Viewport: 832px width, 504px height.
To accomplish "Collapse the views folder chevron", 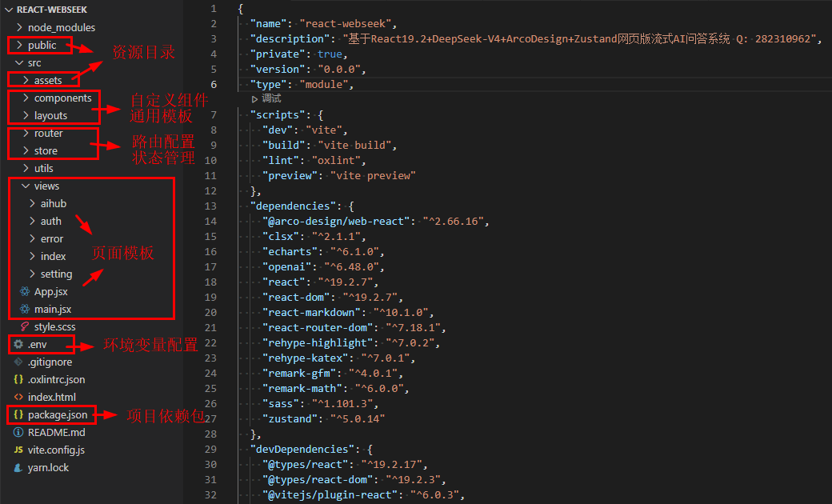I will [x=26, y=186].
